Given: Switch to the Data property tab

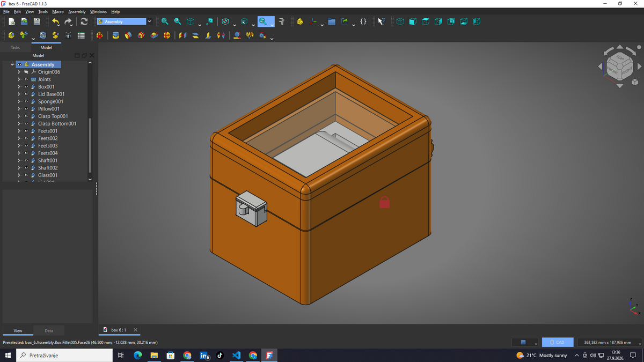Looking at the screenshot, I should point(49,331).
